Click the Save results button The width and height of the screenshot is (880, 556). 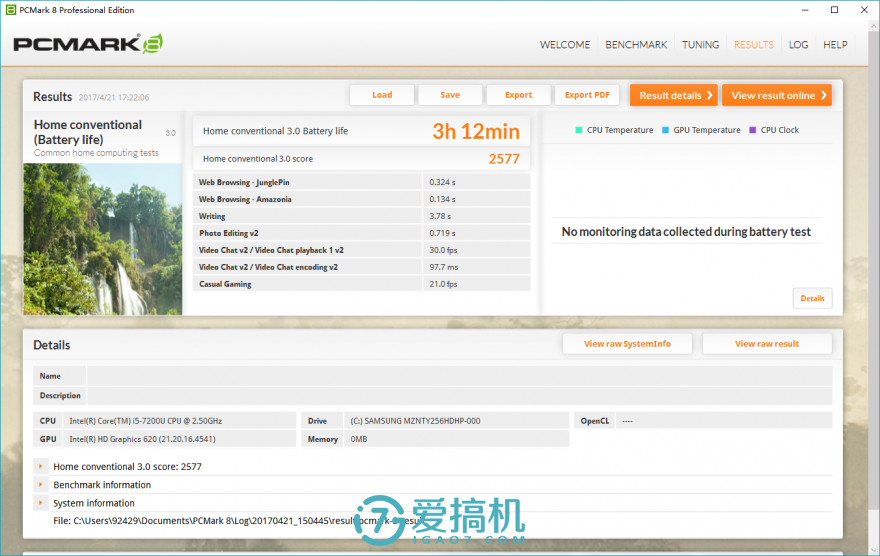pyautogui.click(x=450, y=95)
